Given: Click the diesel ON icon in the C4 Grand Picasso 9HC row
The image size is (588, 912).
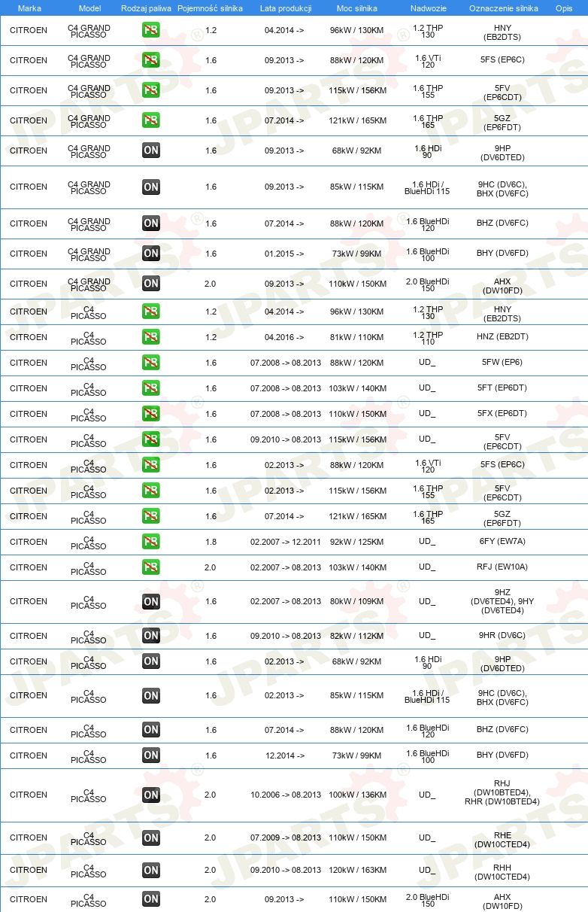Looking at the screenshot, I should point(151,187).
